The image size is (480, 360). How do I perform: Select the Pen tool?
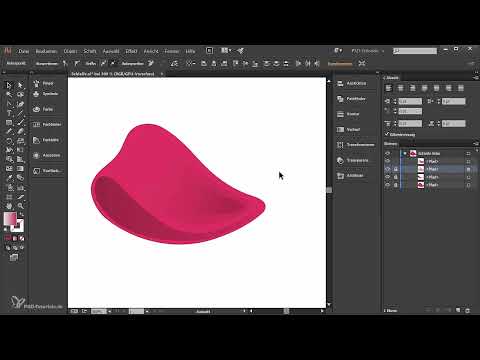click(9, 104)
